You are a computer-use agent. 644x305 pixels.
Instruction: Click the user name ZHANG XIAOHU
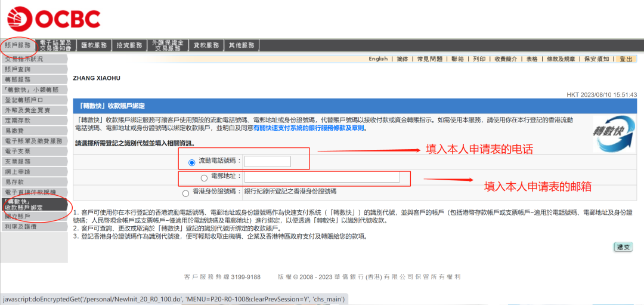click(97, 78)
